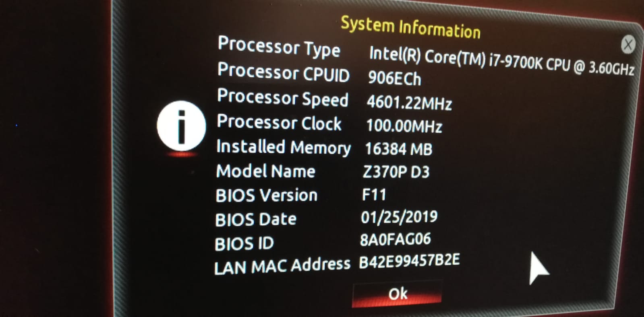The image size is (644, 317).
Task: Select the BIOS Version label
Action: coord(267,196)
